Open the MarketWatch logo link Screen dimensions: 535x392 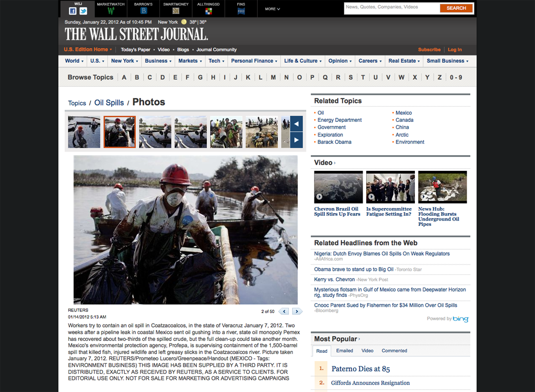(x=111, y=10)
